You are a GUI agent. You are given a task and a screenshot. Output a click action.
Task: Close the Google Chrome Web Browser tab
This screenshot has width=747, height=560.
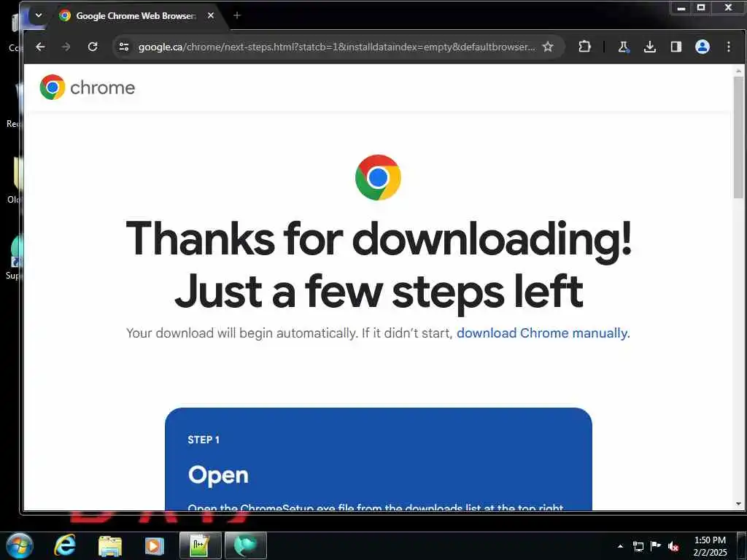(211, 15)
